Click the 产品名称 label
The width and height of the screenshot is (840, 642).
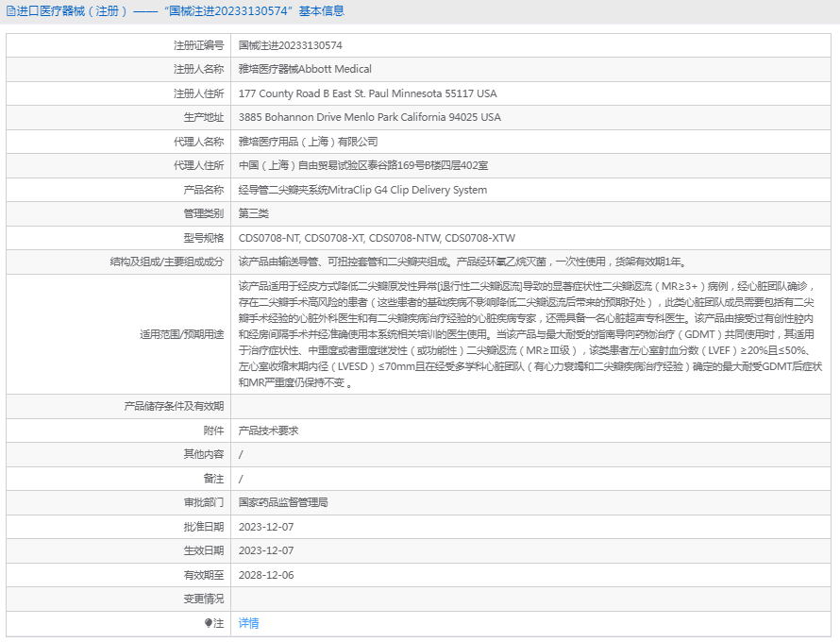[204, 190]
